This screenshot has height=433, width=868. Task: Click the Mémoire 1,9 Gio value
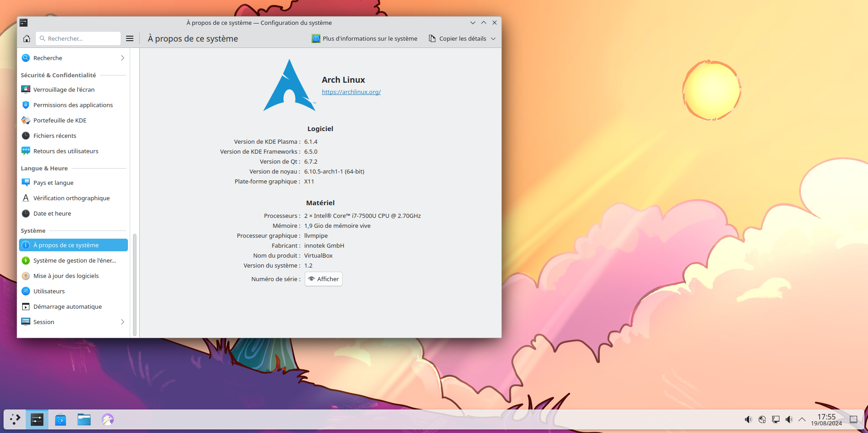pyautogui.click(x=337, y=226)
